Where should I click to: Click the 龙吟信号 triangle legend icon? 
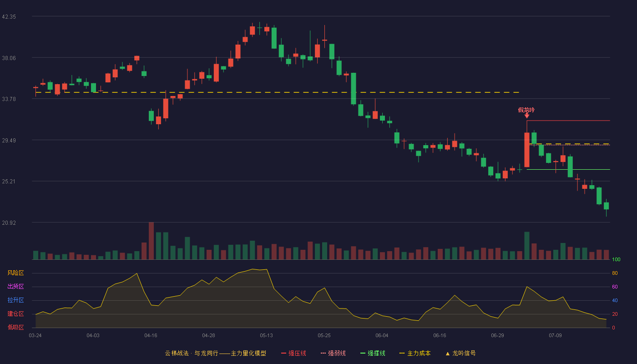pyautogui.click(x=447, y=354)
